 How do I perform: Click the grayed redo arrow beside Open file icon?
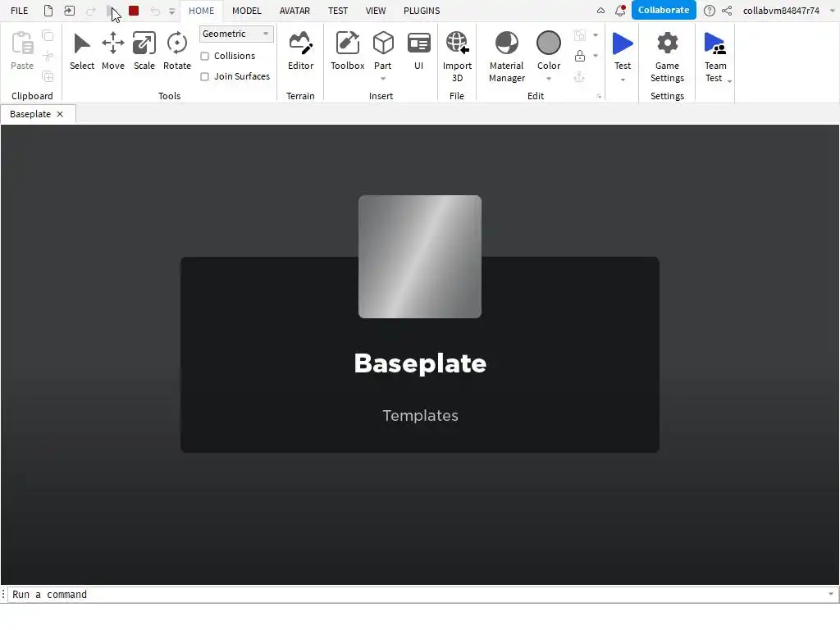pyautogui.click(x=90, y=11)
